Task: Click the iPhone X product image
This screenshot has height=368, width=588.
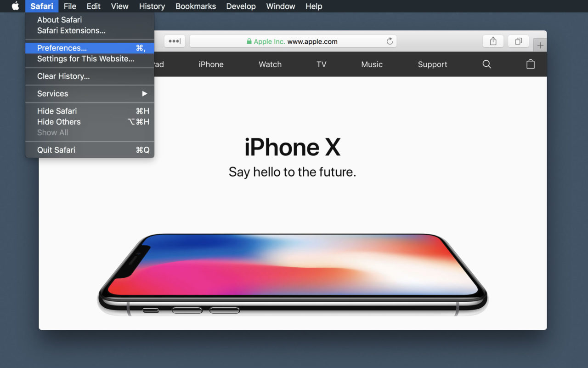Action: [293, 275]
